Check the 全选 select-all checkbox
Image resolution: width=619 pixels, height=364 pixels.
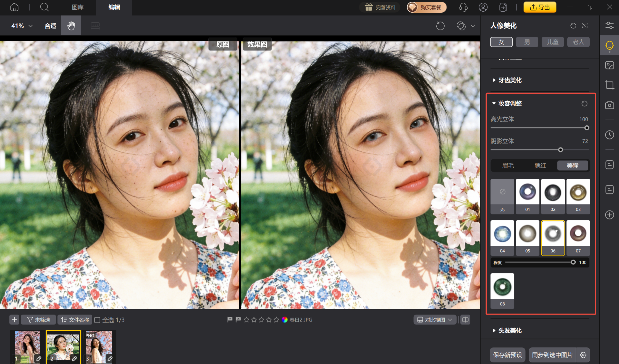(98, 320)
